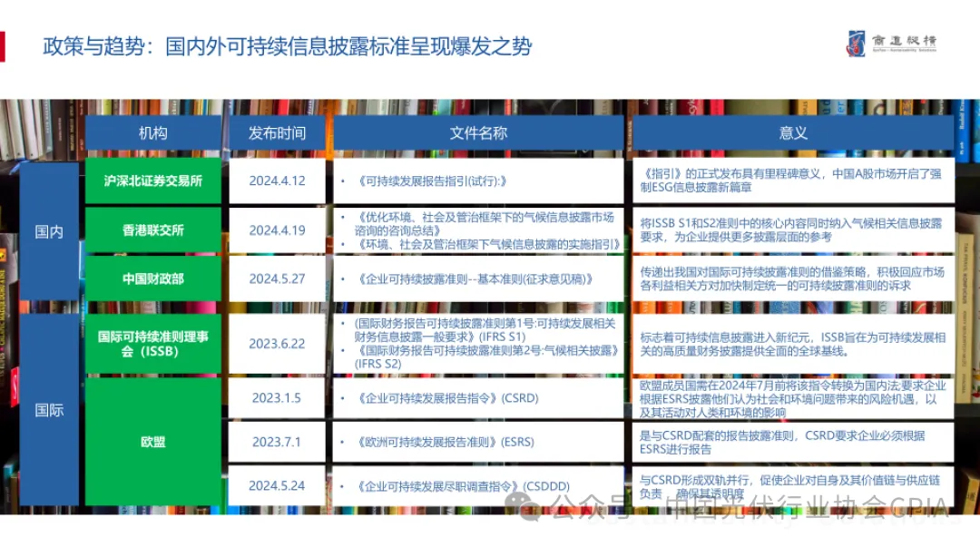Click the date 2024.5.24

[277, 485]
